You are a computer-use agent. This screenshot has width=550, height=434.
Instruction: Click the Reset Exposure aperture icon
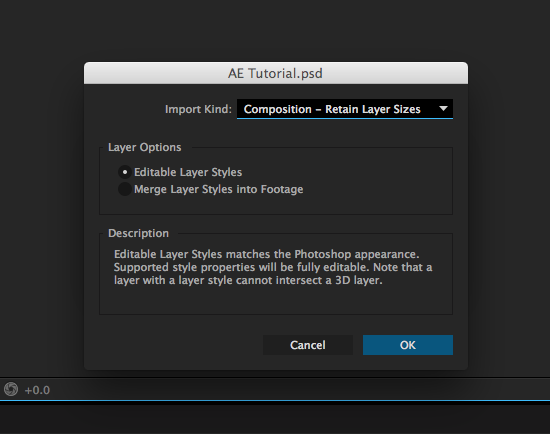[11, 389]
